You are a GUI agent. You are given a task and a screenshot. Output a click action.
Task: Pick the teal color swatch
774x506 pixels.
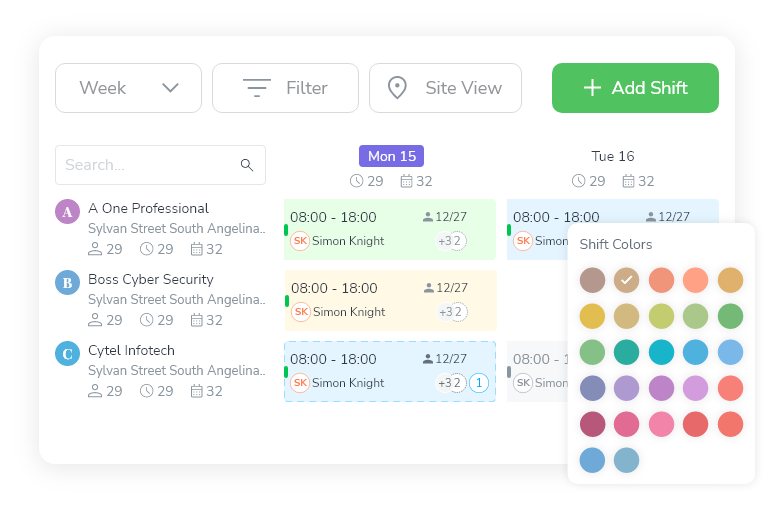(626, 352)
